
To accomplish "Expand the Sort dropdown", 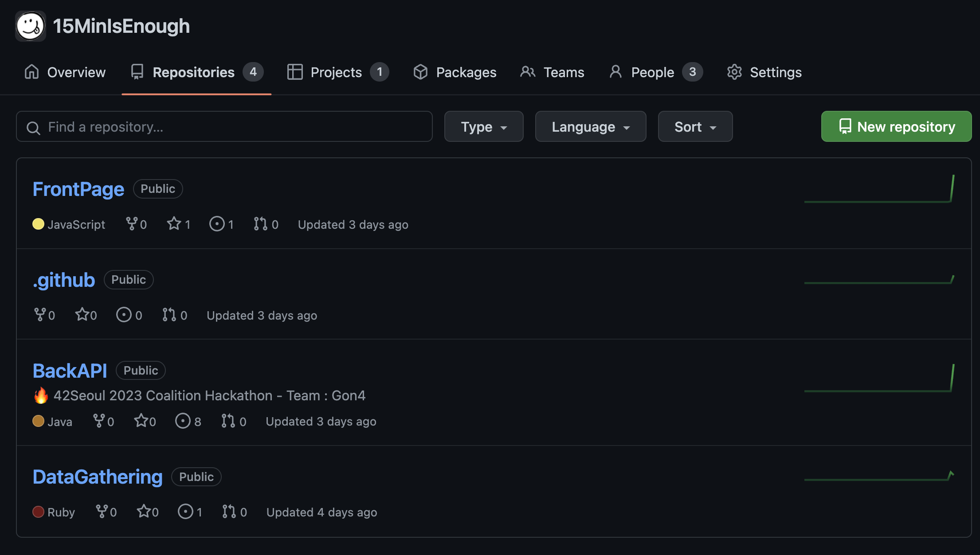I will pyautogui.click(x=695, y=127).
